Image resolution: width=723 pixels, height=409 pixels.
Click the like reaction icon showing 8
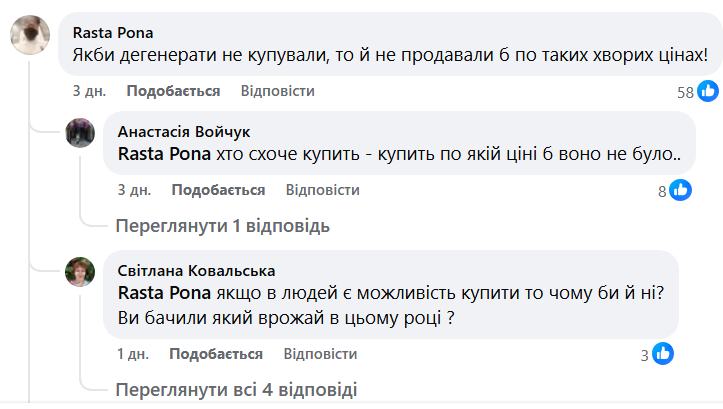pos(681,190)
